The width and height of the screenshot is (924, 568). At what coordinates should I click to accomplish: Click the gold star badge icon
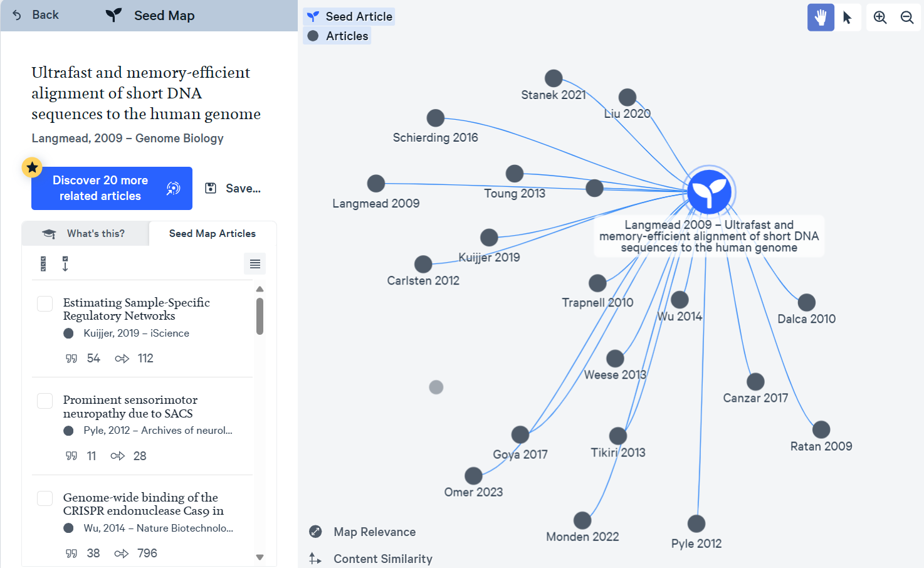[x=32, y=167]
